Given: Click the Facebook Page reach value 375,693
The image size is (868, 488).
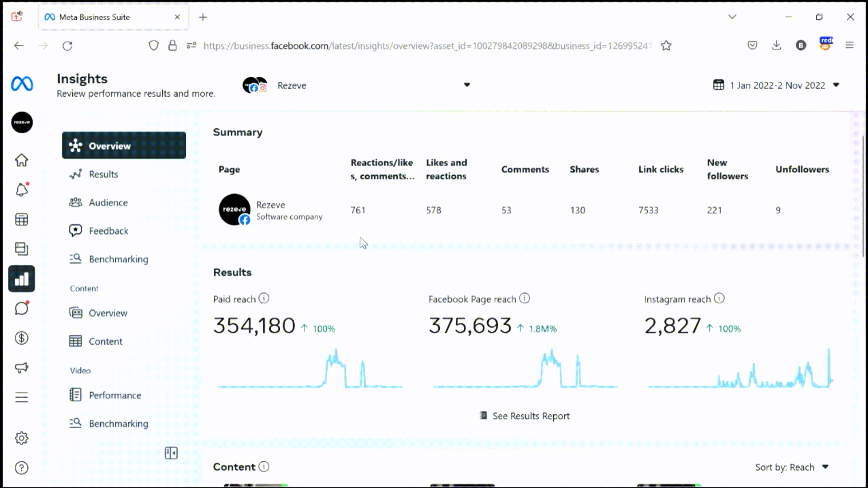Looking at the screenshot, I should click(x=470, y=326).
